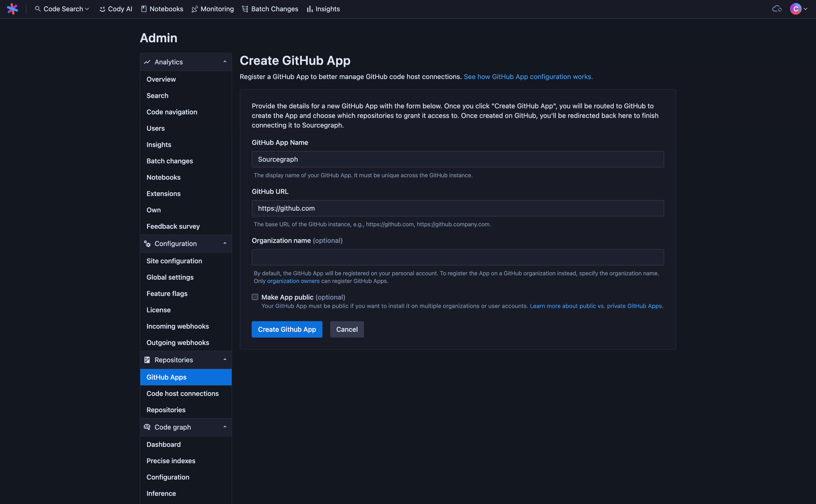Open Dashboard under Code graph
The height and width of the screenshot is (504, 816).
click(x=186, y=445)
